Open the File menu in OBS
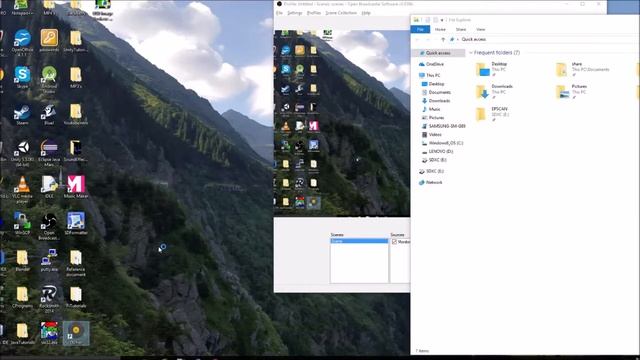 pos(279,13)
